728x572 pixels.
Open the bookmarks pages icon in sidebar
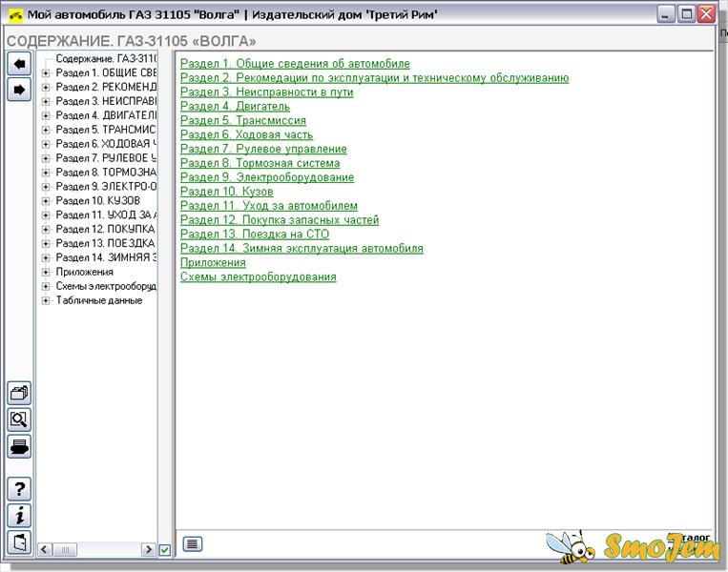click(x=19, y=394)
